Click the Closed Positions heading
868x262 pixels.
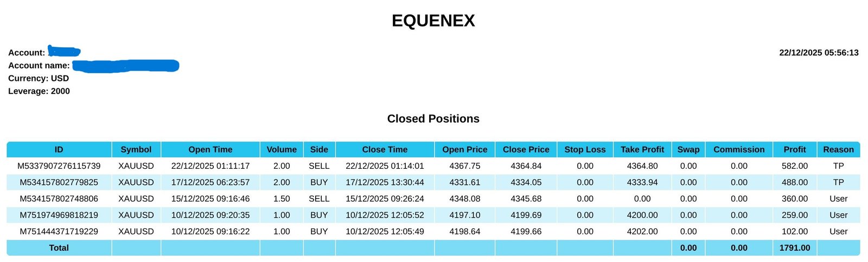[x=433, y=119]
